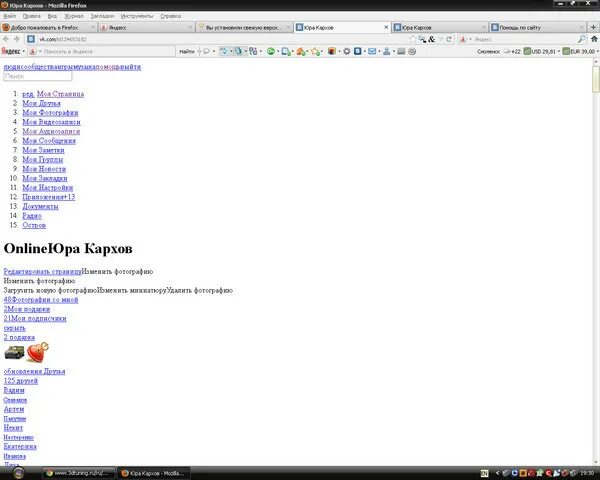600x480 pixels.
Task: Click the browser Forward arrow
Action: (x=16, y=39)
